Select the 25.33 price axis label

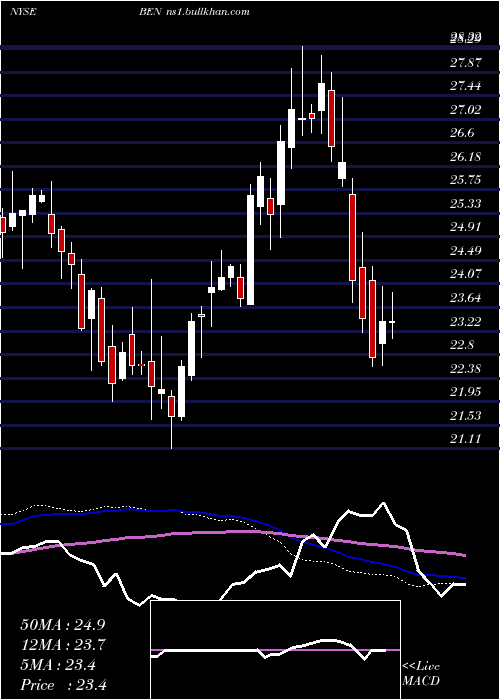466,204
